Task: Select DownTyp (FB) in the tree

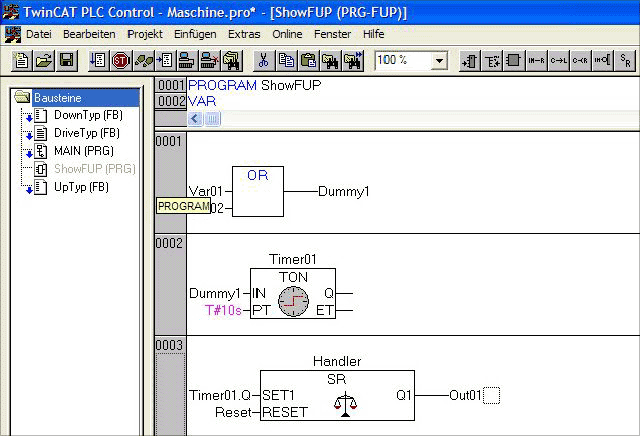Action: click(x=88, y=116)
